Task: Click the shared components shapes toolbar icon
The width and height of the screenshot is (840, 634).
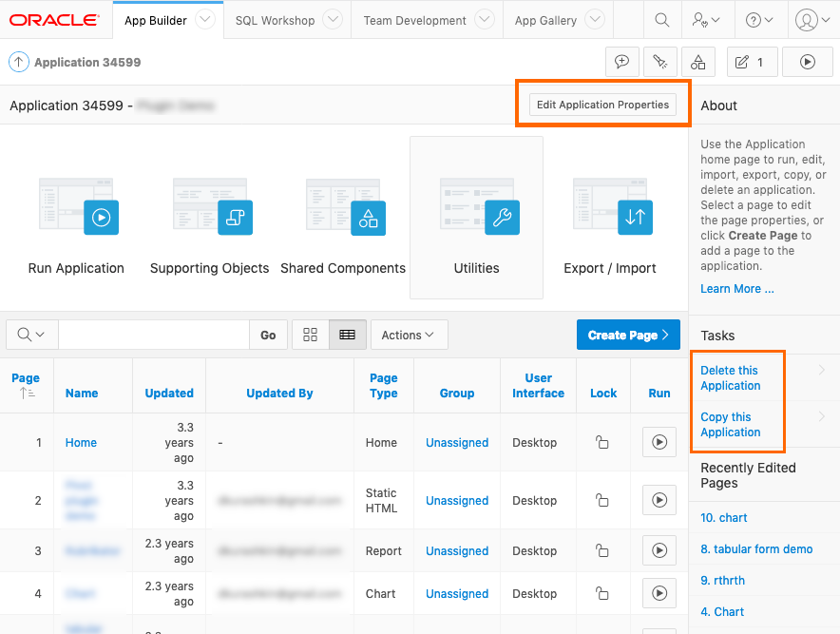Action: click(698, 62)
